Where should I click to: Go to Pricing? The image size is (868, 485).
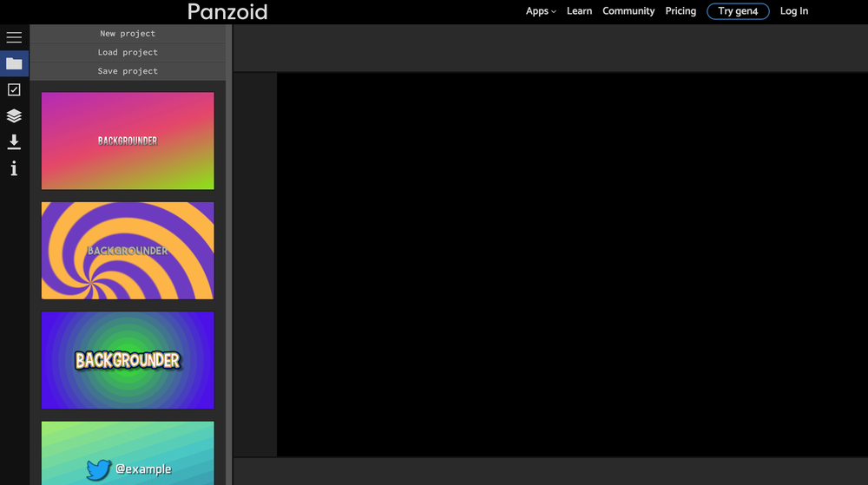(681, 11)
